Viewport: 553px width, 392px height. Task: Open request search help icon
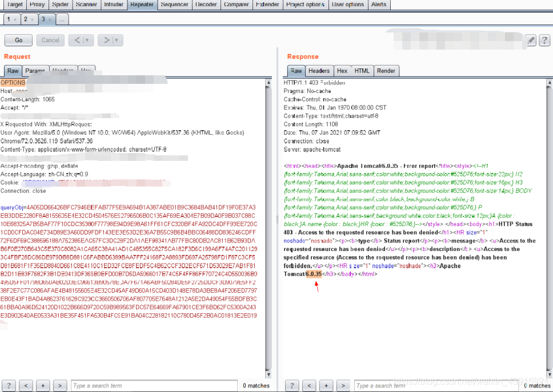[9, 386]
